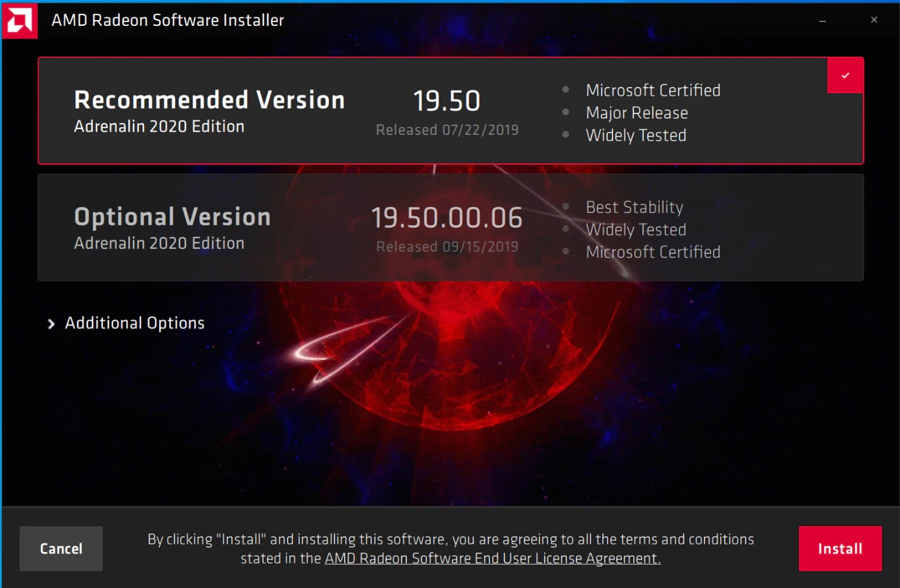Image resolution: width=900 pixels, height=588 pixels.
Task: Click version number 19.50
Action: coord(447,101)
